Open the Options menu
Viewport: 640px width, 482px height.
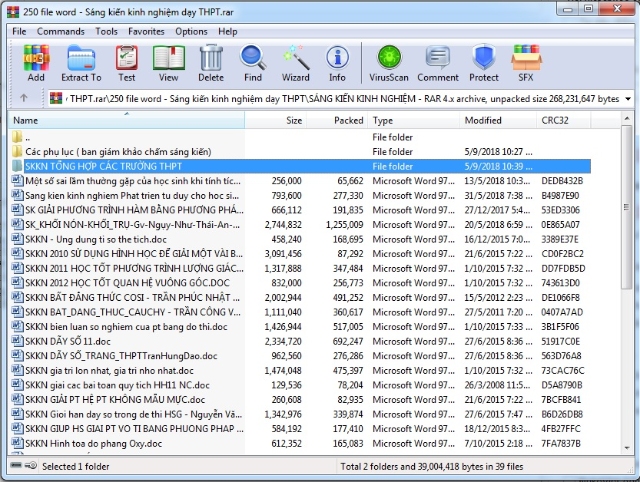tap(191, 31)
